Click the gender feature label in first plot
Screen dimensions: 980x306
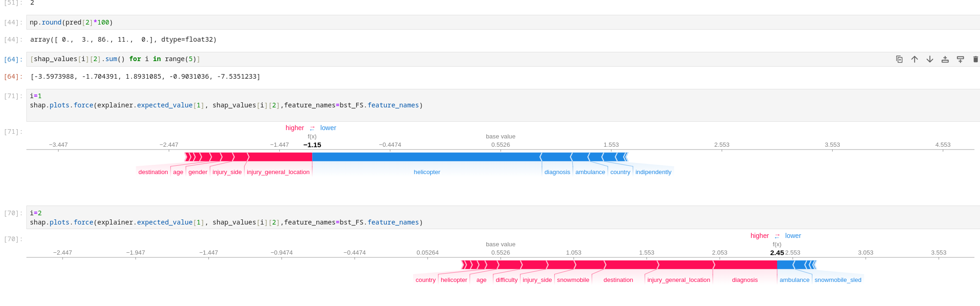[x=198, y=172]
